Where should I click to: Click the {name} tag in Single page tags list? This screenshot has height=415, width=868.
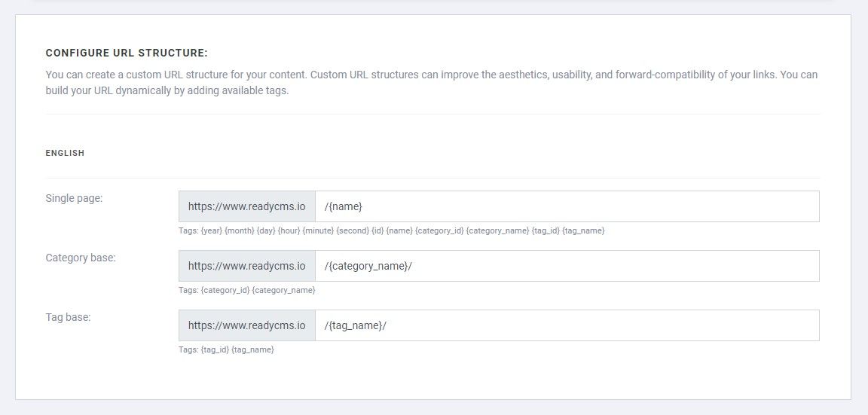399,230
